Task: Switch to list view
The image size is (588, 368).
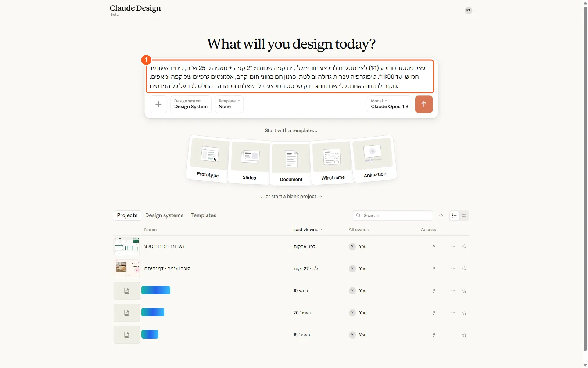Action: tap(455, 216)
